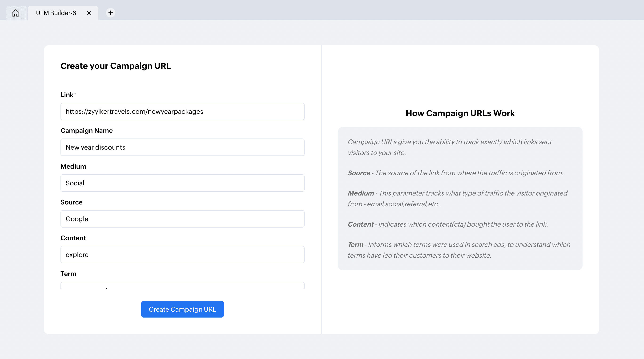The image size is (644, 359).
Task: Click the How Campaign URLs Work heading
Action: coord(460,113)
